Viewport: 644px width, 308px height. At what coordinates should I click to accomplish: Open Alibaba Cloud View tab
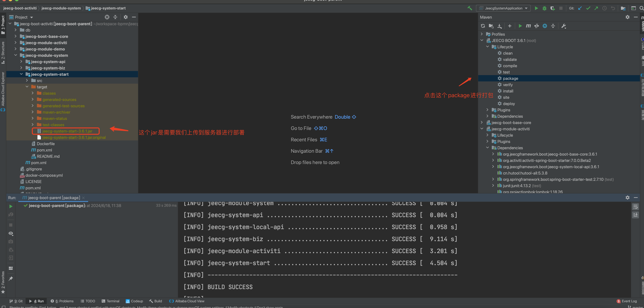tap(187, 301)
